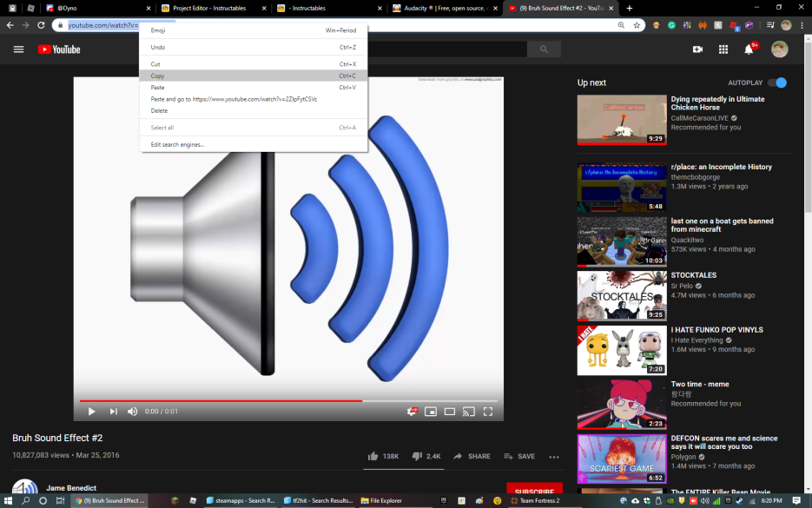Open more actions via three-dot menu below video
Image resolution: width=812 pixels, height=508 pixels.
click(x=554, y=456)
